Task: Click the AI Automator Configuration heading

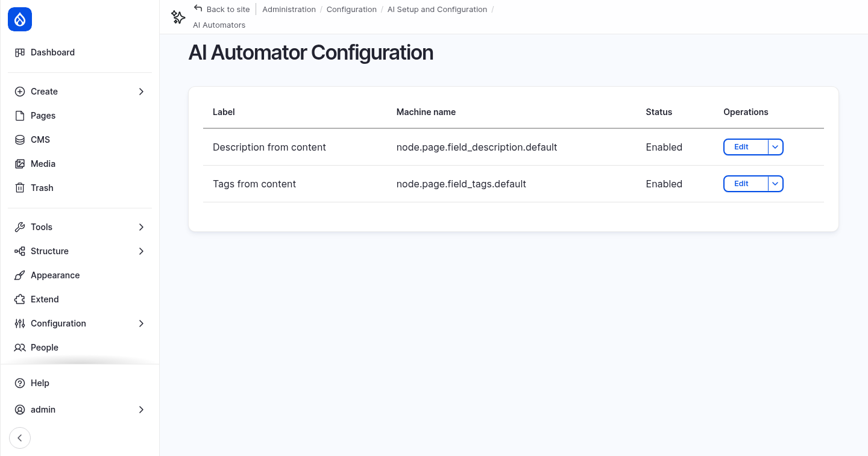Action: 311,53
